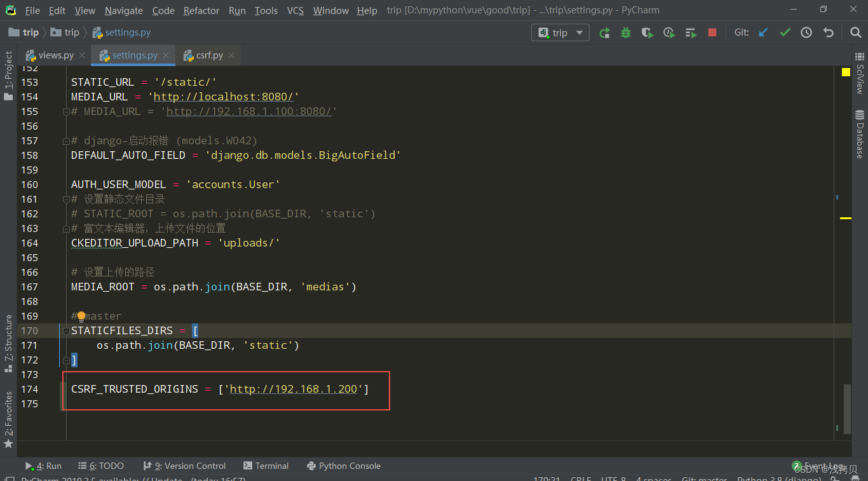The height and width of the screenshot is (481, 868).
Task: Open the Structure tool window on left edge
Action: click(x=8, y=343)
